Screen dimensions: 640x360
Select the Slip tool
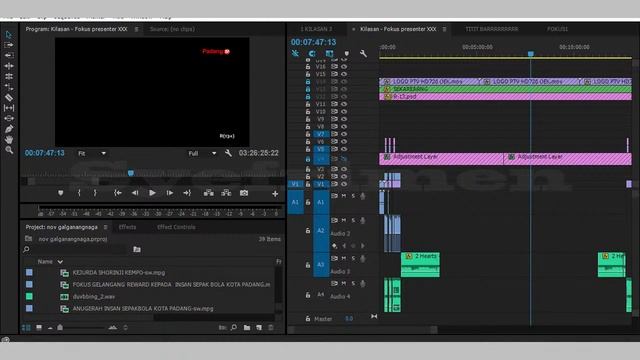(9, 108)
